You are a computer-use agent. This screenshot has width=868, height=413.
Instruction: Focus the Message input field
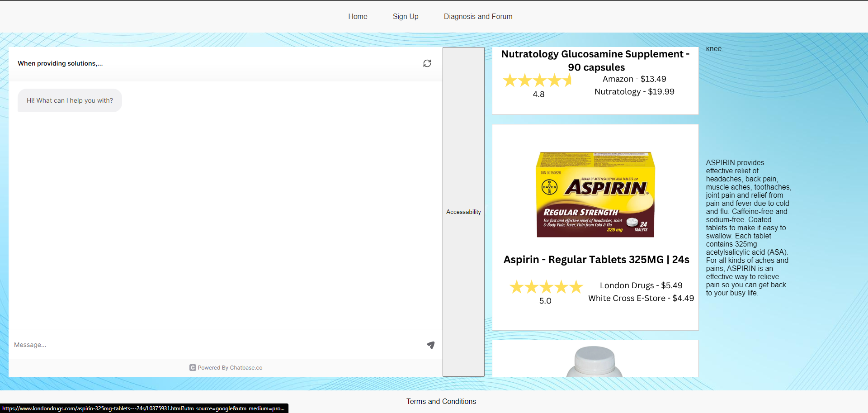217,345
